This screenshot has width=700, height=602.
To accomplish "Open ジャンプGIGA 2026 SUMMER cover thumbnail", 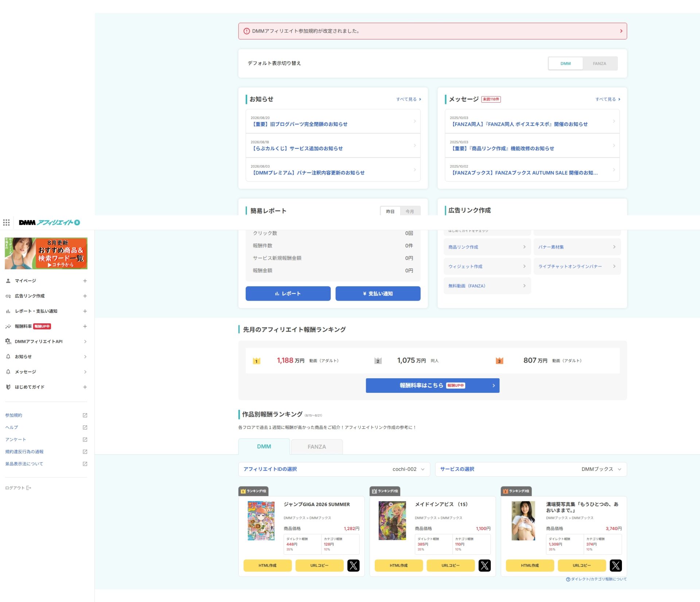I will 261,521.
